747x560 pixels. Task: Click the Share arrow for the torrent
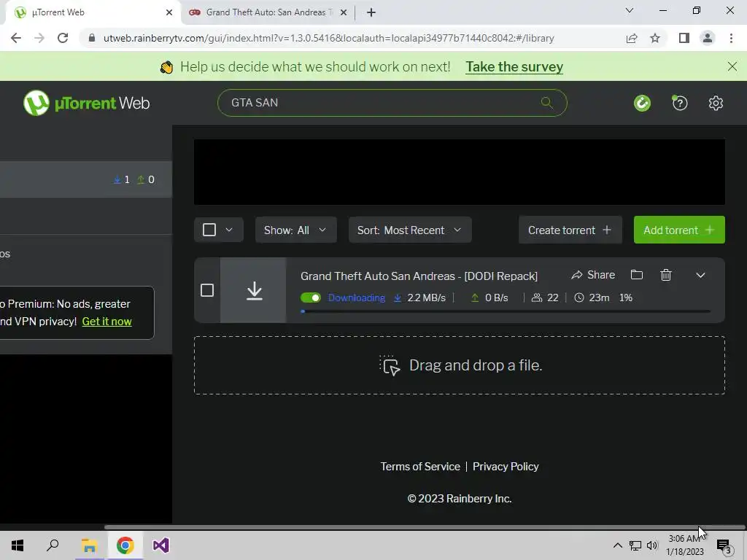(x=593, y=275)
